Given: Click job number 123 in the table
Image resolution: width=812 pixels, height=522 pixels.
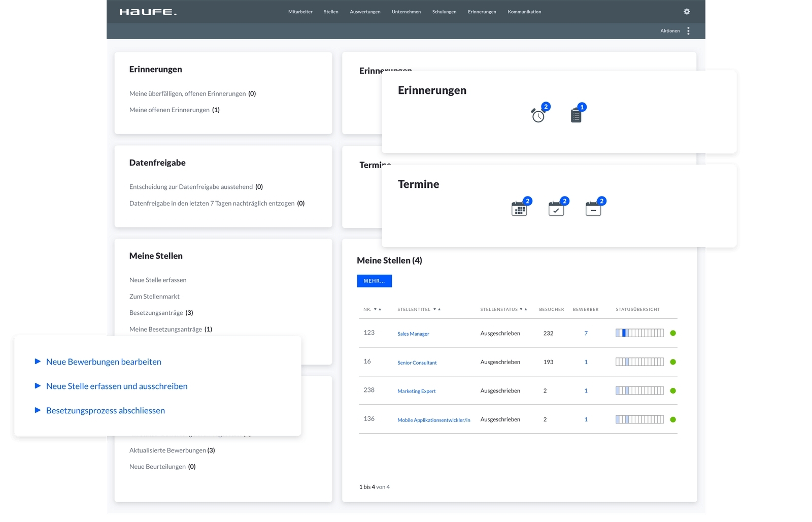Looking at the screenshot, I should [x=369, y=333].
